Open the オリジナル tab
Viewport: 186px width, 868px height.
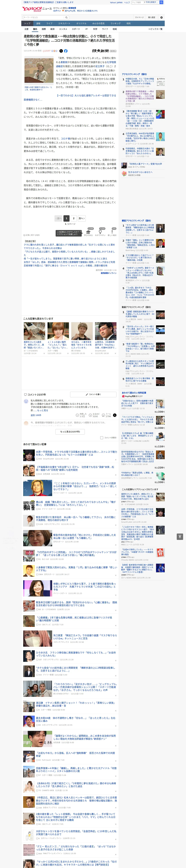pyautogui.click(x=81, y=24)
